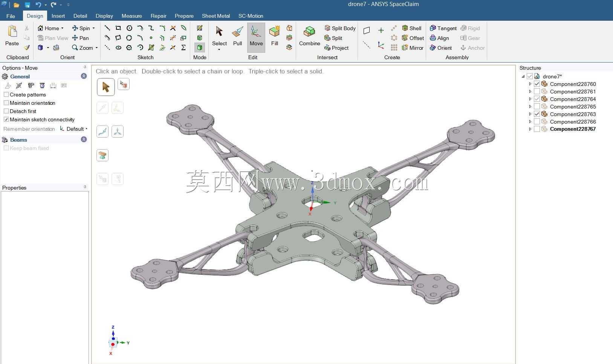
Task: Select Component228766 in the Structure tree
Action: pos(573,122)
